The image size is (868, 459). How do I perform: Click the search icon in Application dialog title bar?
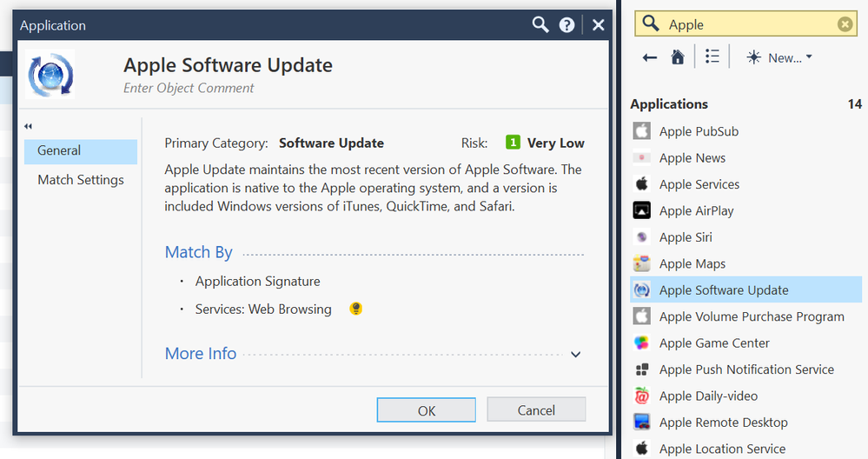(x=540, y=24)
